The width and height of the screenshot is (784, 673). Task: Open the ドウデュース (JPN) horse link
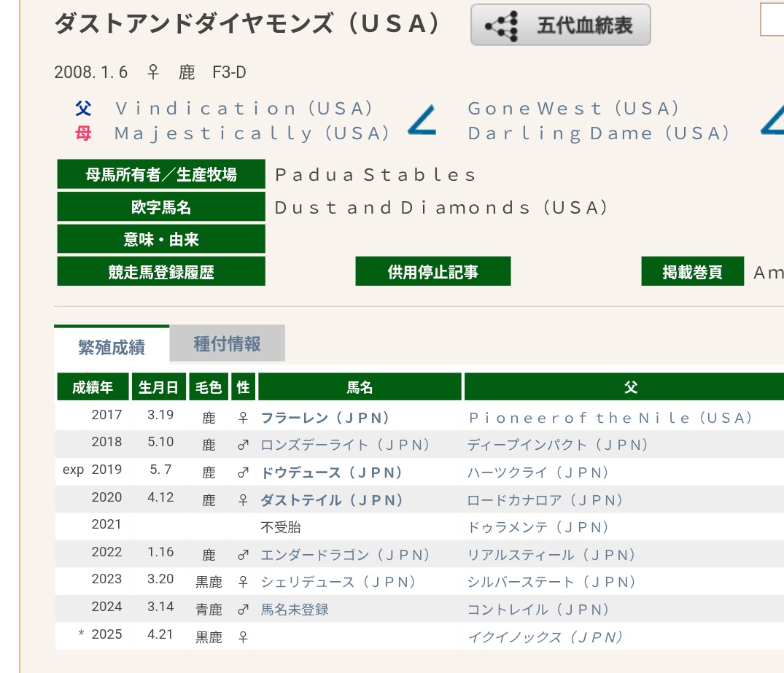point(332,472)
